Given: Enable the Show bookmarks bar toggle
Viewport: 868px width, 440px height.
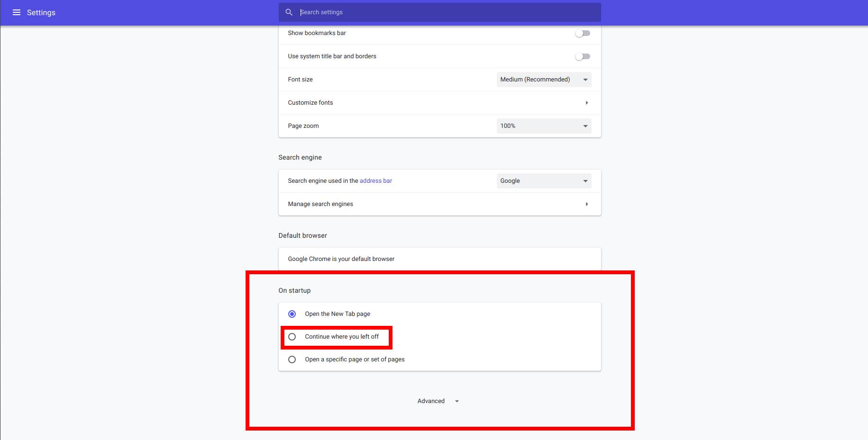Looking at the screenshot, I should (582, 33).
